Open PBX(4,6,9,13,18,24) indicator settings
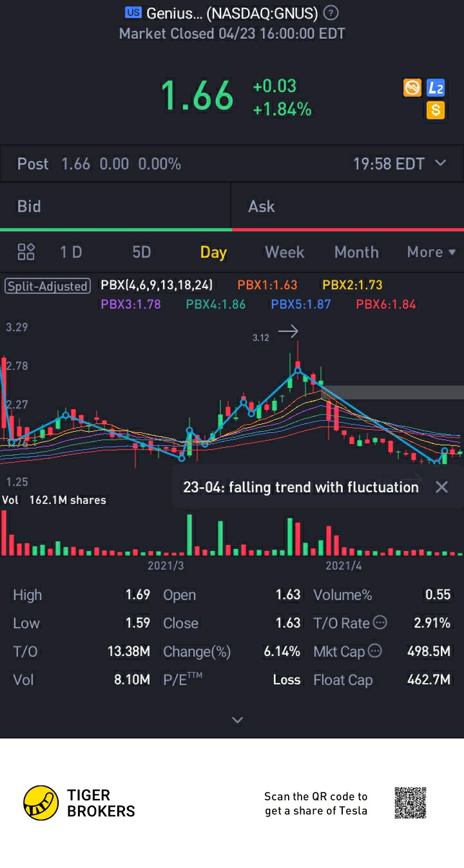Screen dimensions: 464x868 157,285
